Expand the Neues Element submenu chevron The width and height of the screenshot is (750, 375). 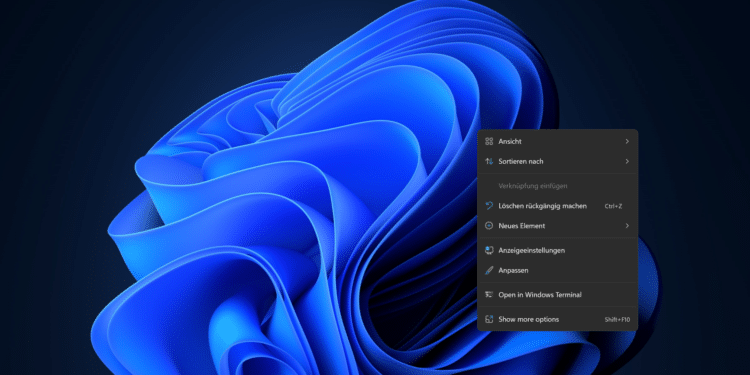[x=627, y=226]
